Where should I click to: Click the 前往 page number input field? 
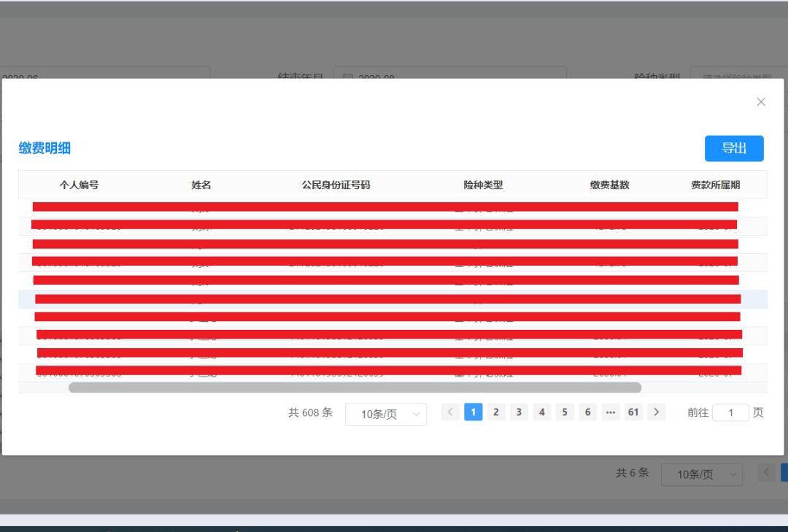731,412
